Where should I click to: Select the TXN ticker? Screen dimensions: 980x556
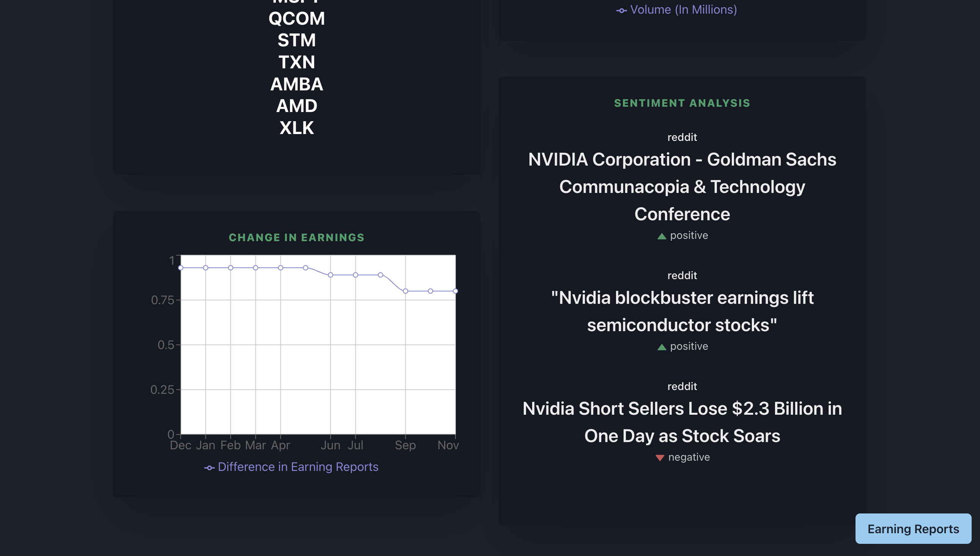[296, 62]
